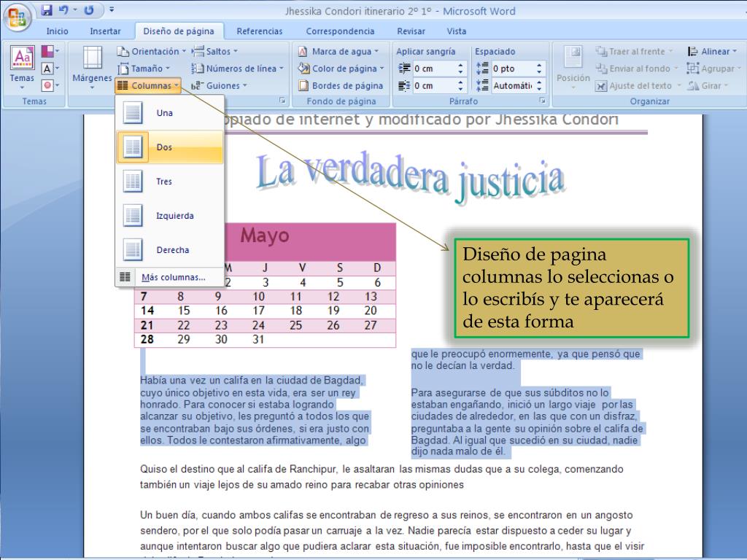The height and width of the screenshot is (560, 747).
Task: Open the Guiones hyphenation dropdown
Action: pos(219,86)
